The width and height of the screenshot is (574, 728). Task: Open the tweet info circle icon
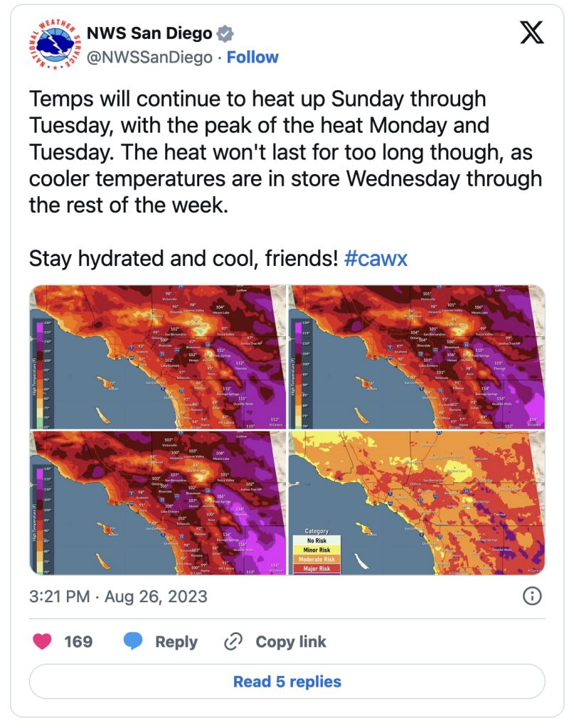[532, 596]
